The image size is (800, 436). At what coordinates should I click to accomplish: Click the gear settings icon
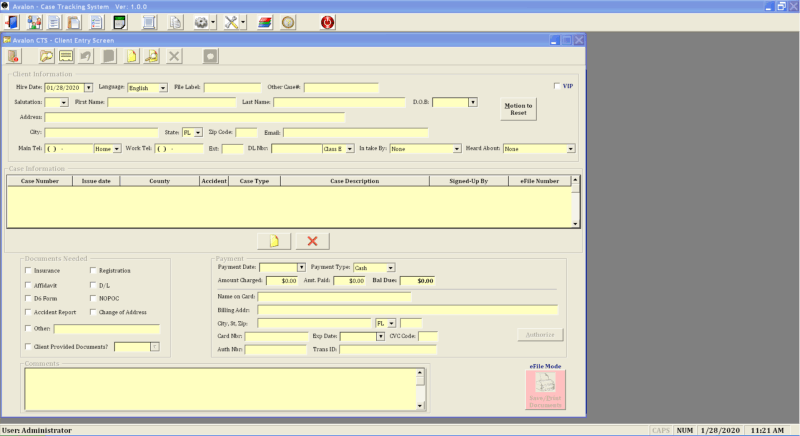201,22
